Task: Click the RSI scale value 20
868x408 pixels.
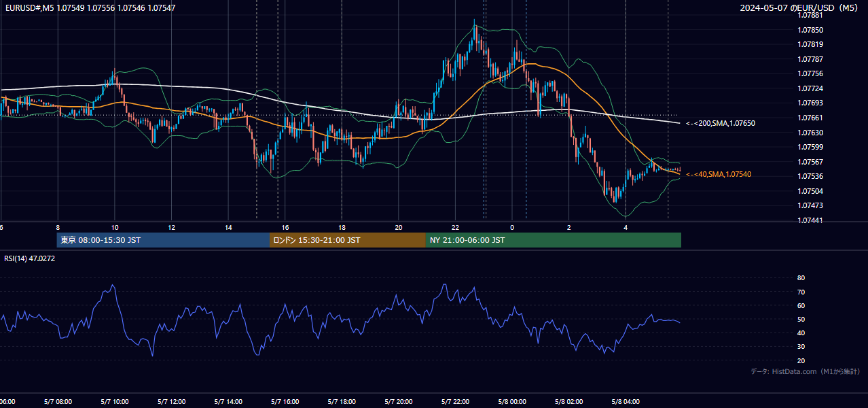Action: click(801, 360)
